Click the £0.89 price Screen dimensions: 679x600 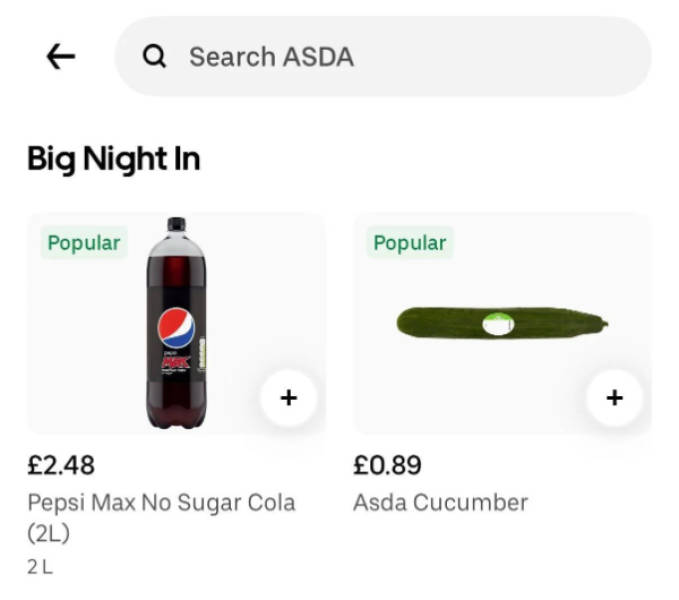pyautogui.click(x=387, y=465)
